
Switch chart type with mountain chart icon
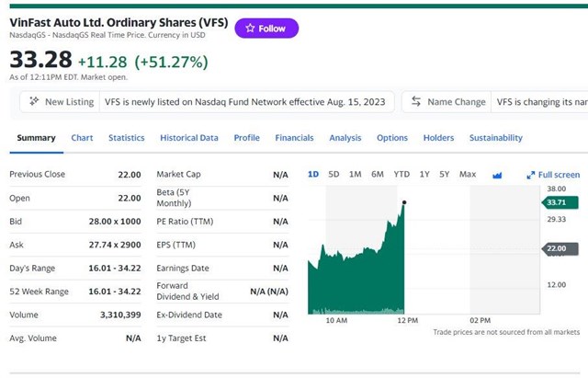[x=497, y=175]
